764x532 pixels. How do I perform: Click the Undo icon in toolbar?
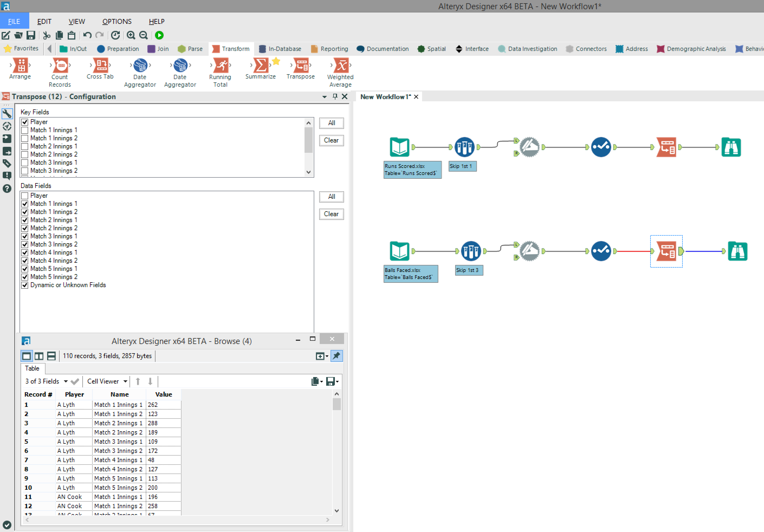pyautogui.click(x=87, y=35)
